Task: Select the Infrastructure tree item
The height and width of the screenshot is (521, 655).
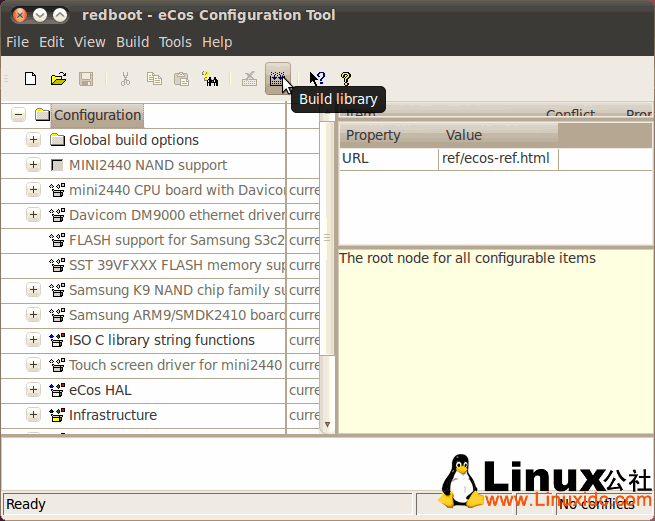Action: [x=112, y=415]
